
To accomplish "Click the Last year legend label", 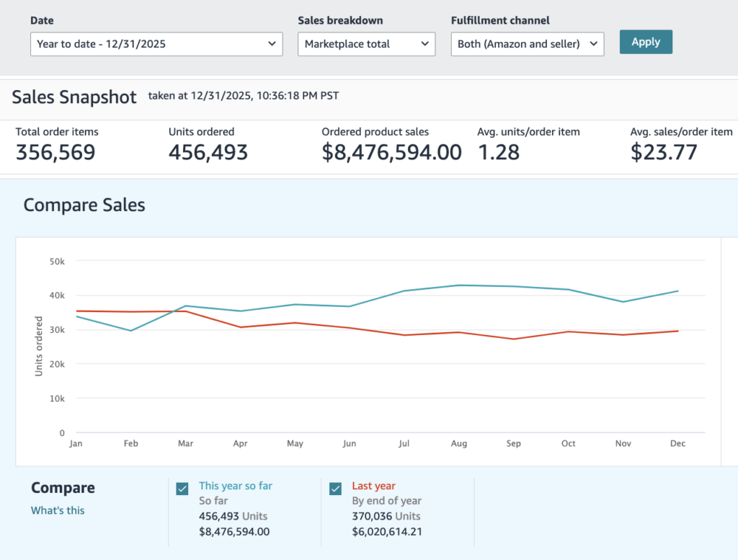I will coord(374,486).
